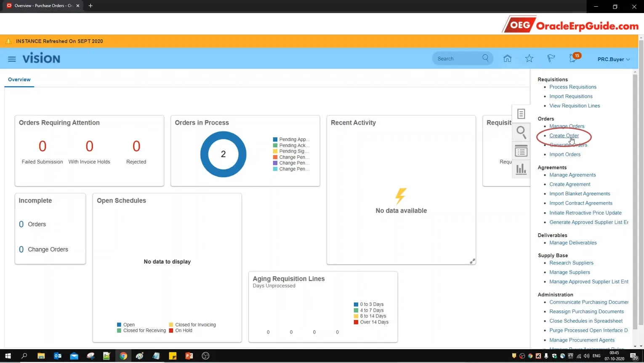Open Outlook from the taskbar
644x363 pixels.
pyautogui.click(x=58, y=356)
